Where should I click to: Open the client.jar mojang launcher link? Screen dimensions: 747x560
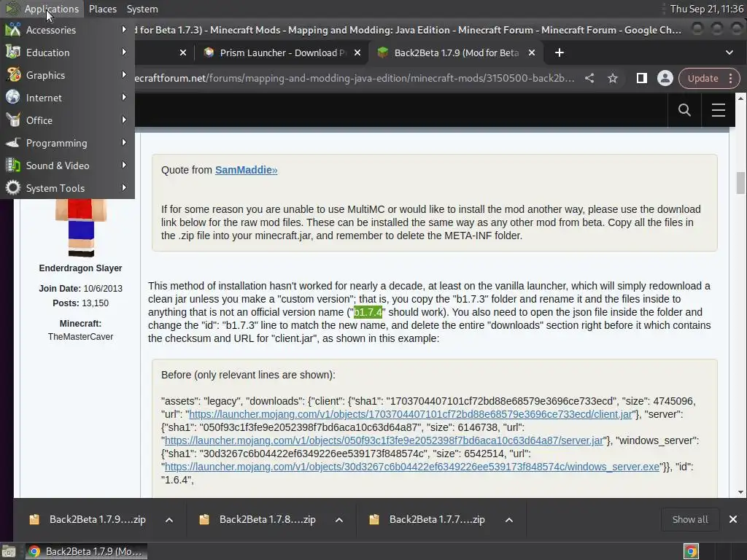coord(411,414)
